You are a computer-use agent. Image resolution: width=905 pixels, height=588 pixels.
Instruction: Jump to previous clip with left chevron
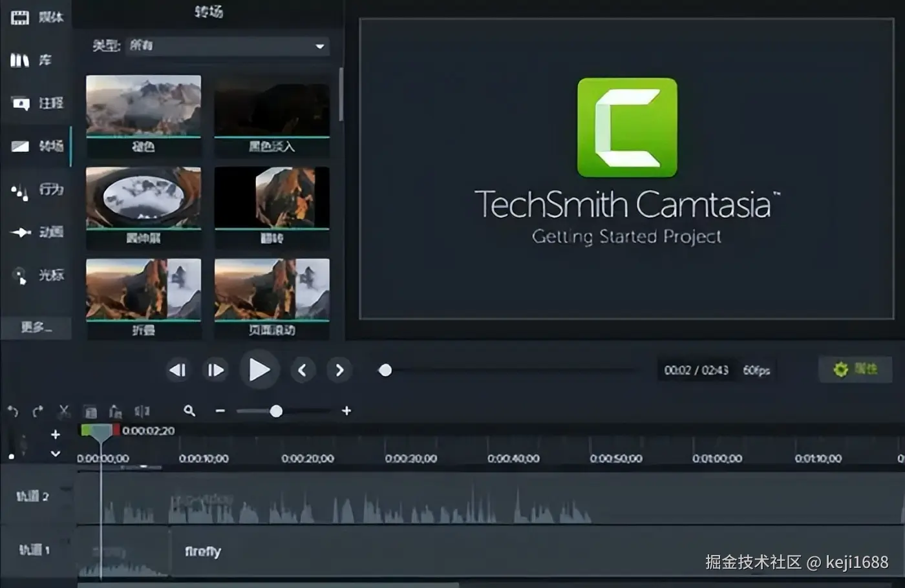[303, 370]
